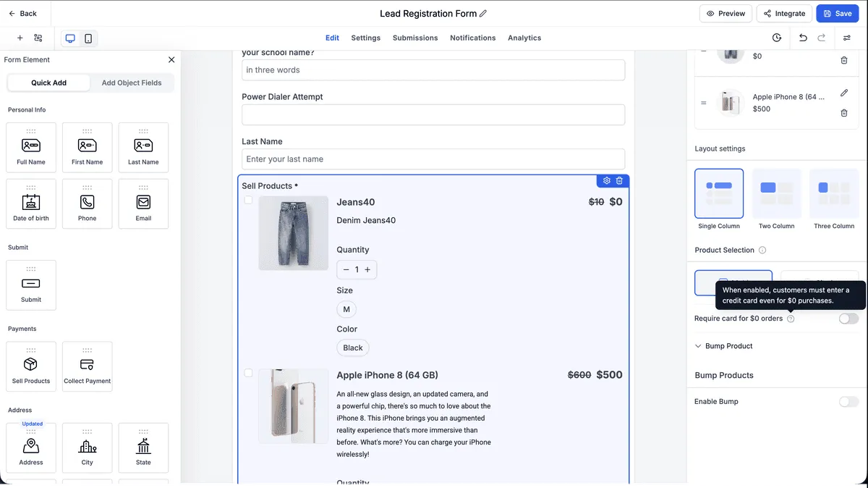The height and width of the screenshot is (488, 868).
Task: Add the First Name element
Action: [88, 148]
